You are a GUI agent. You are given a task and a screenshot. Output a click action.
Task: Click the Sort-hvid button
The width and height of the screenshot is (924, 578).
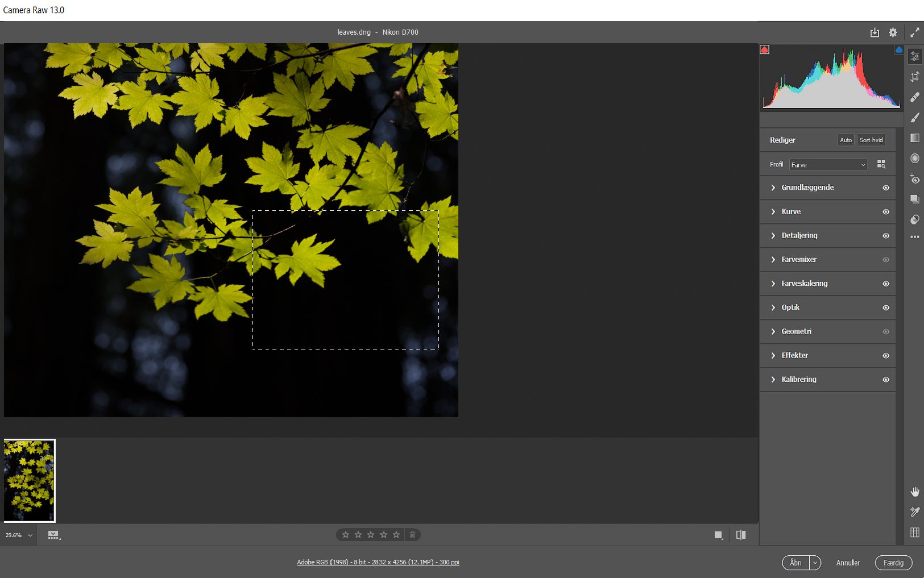pos(871,140)
